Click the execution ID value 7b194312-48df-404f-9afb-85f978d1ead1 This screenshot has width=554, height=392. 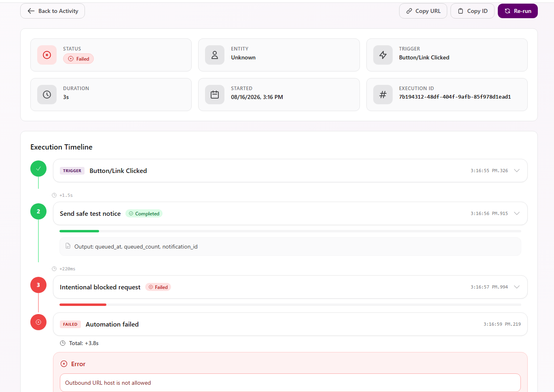(455, 97)
